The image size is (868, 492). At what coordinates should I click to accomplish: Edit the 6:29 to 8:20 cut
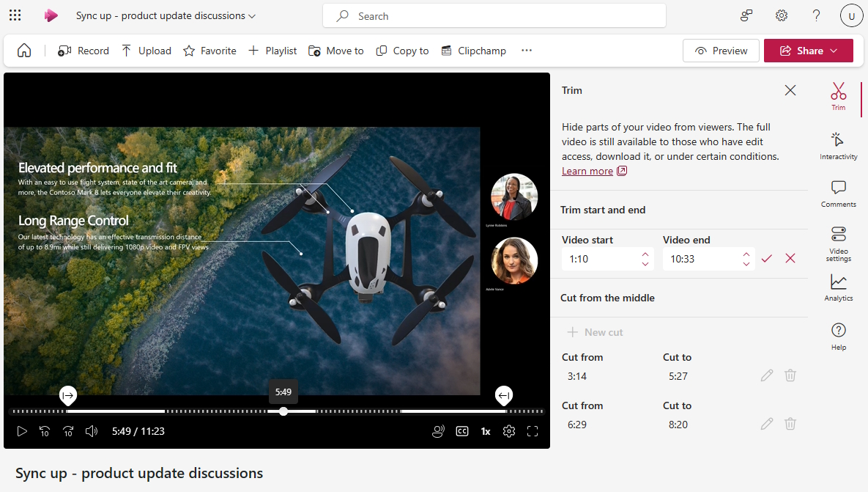tap(767, 424)
